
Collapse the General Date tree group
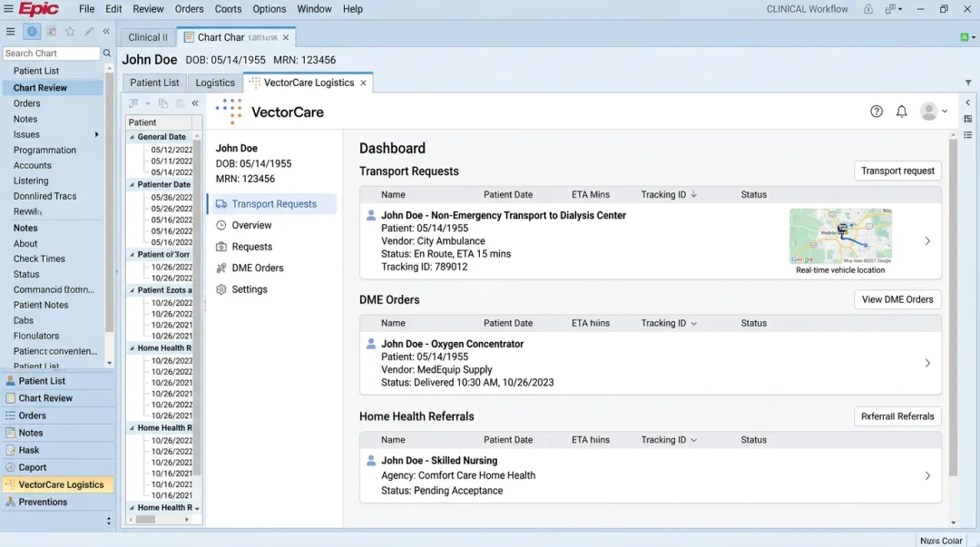pos(132,137)
